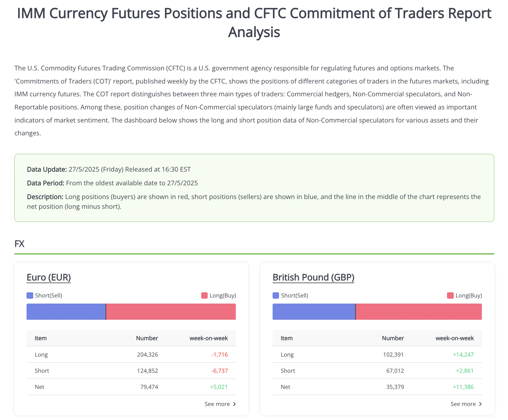Click the red Long(Buy) legend square for EUR
The width and height of the screenshot is (508, 420).
[x=204, y=295]
